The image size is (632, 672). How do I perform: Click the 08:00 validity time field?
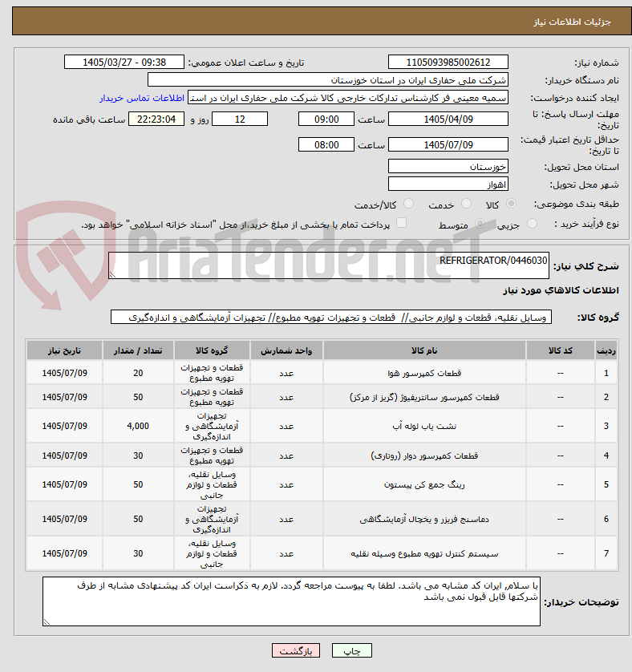click(x=326, y=145)
